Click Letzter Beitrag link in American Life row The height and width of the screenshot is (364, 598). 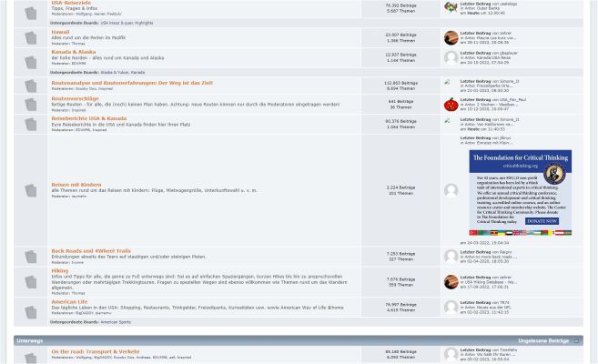[475, 303]
